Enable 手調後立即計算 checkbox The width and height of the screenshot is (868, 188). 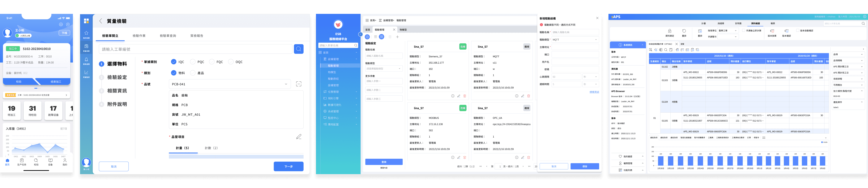(x=744, y=31)
